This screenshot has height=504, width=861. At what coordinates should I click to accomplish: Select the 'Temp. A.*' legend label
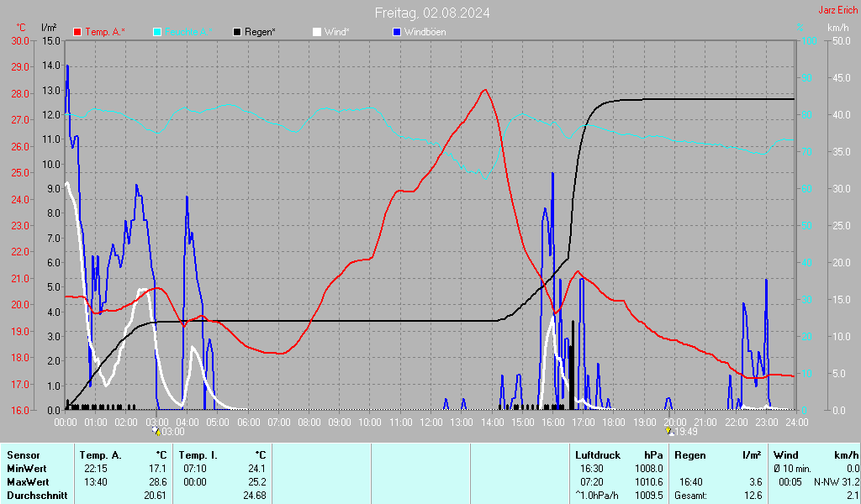pos(105,33)
